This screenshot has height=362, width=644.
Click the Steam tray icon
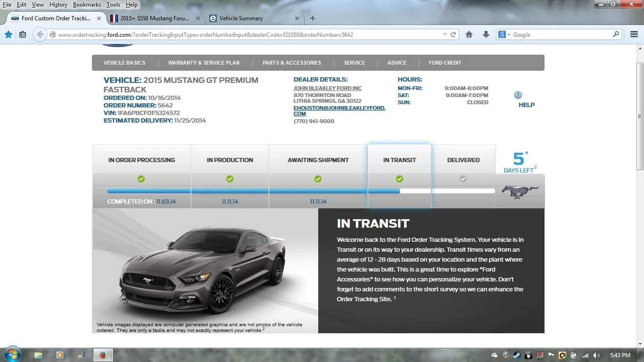pyautogui.click(x=517, y=355)
